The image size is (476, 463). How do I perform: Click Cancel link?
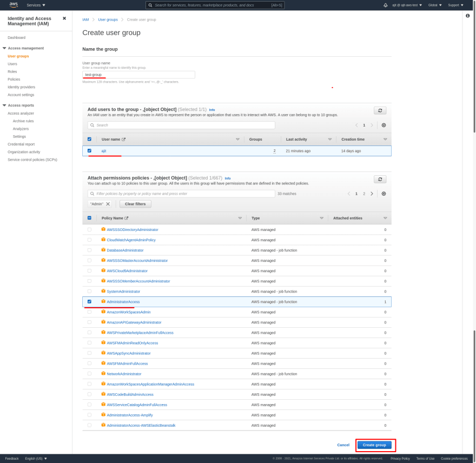343,445
